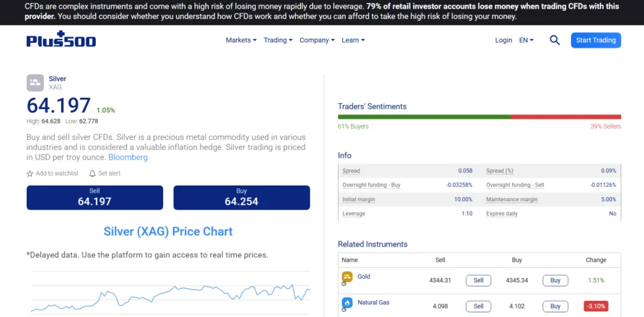Screen dimensions: 644x317
Task: Click the 39% Sellers text
Action: pos(606,126)
